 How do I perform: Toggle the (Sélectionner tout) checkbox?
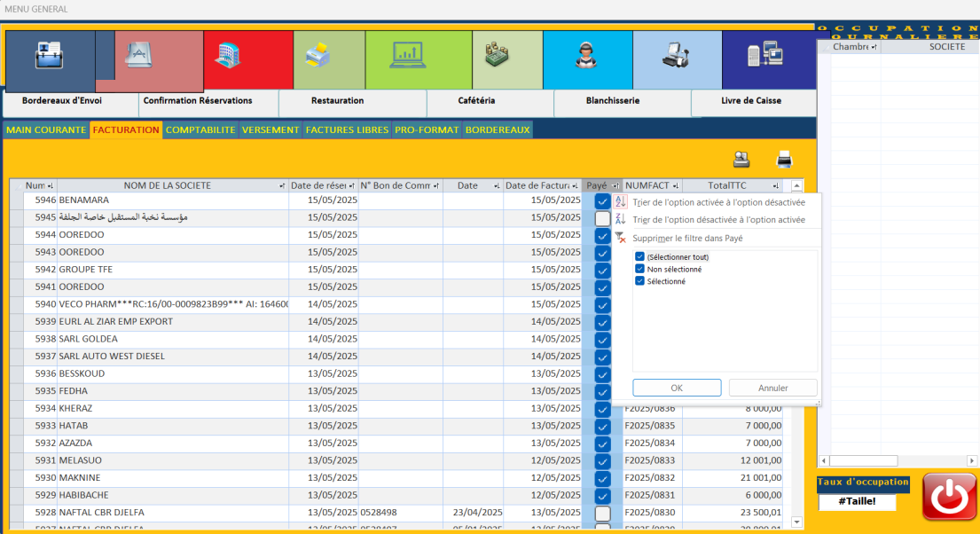640,257
